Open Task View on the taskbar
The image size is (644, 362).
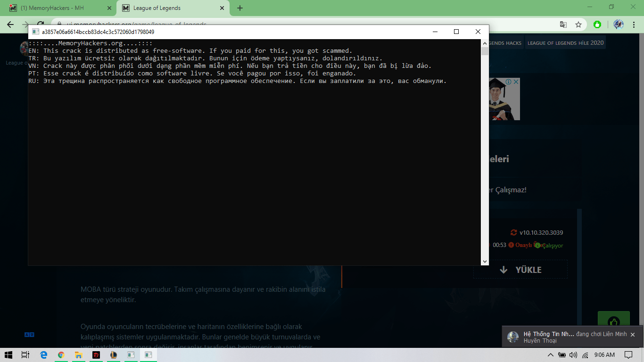click(26, 355)
